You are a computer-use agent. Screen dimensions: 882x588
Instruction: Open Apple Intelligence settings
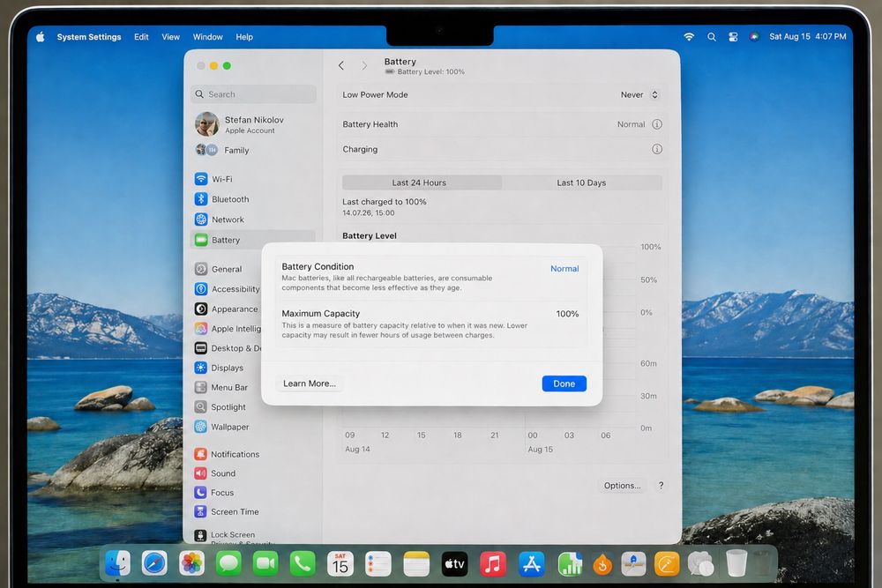pos(226,328)
